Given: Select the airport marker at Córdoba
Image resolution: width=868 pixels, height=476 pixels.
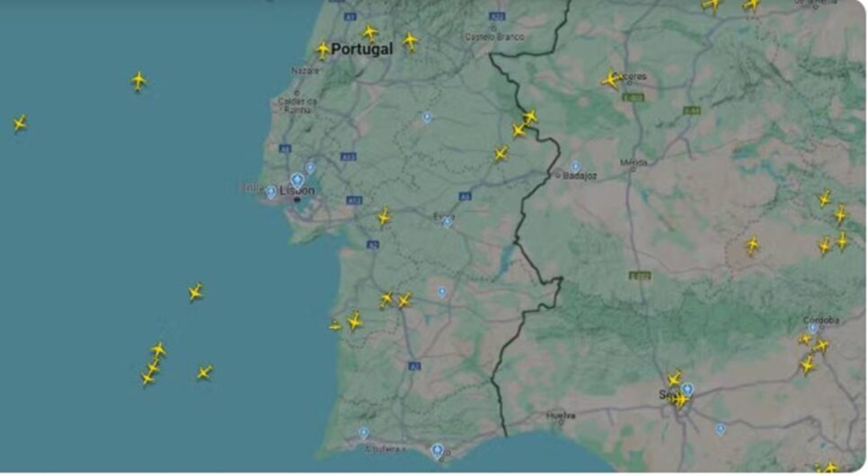Looking at the screenshot, I should (x=812, y=328).
